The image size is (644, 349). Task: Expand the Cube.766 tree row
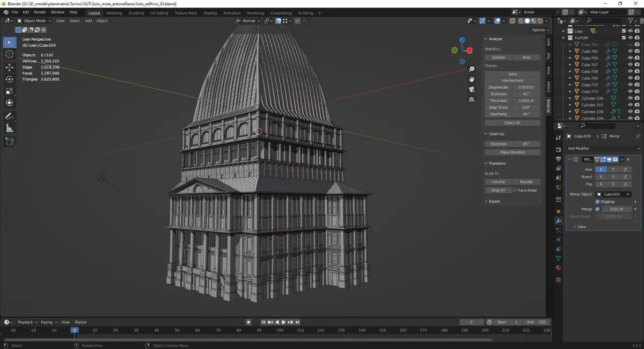coord(570,58)
